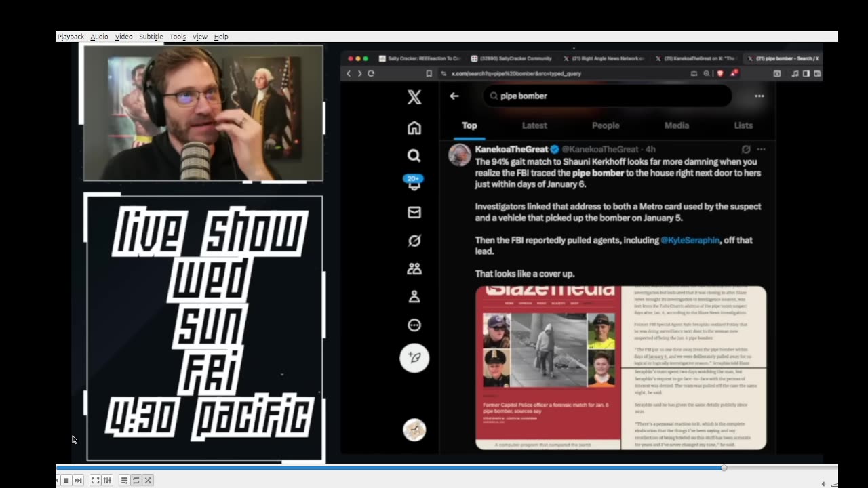Select the pipe bomber Search browser tab

tap(783, 58)
